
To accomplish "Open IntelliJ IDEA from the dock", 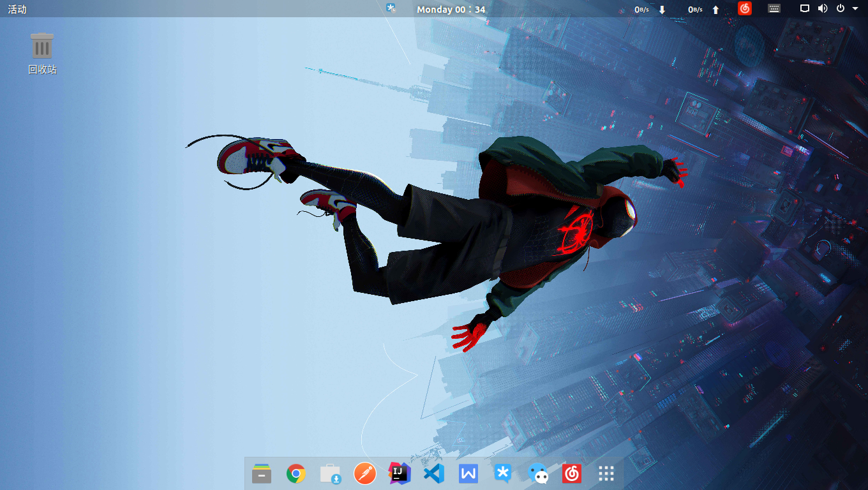I will 399,473.
